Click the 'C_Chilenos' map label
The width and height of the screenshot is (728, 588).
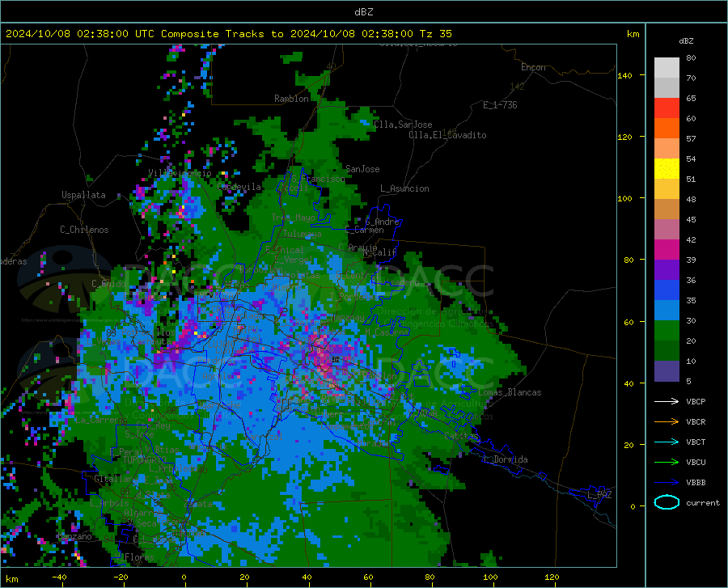84,230
